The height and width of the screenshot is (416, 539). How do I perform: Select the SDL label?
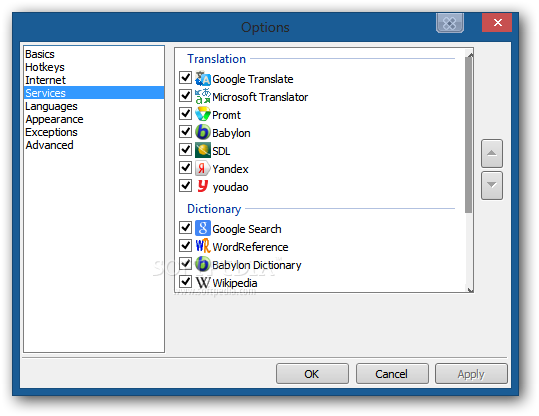coord(221,151)
